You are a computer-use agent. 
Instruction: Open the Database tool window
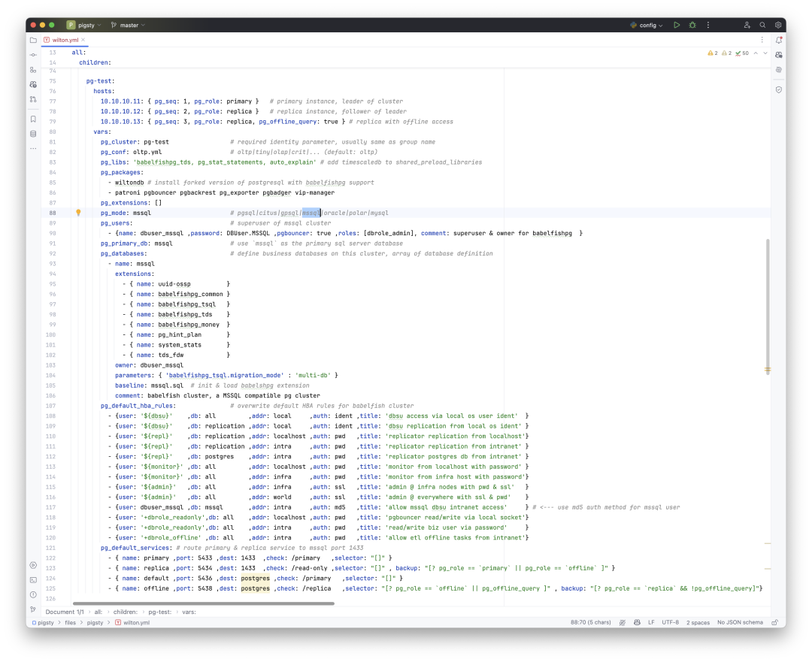click(x=33, y=134)
